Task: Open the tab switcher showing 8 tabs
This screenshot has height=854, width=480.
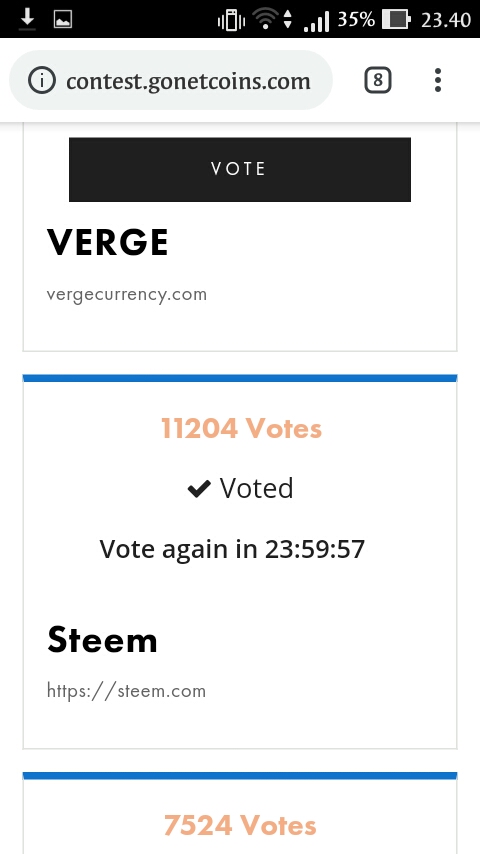Action: click(x=378, y=81)
